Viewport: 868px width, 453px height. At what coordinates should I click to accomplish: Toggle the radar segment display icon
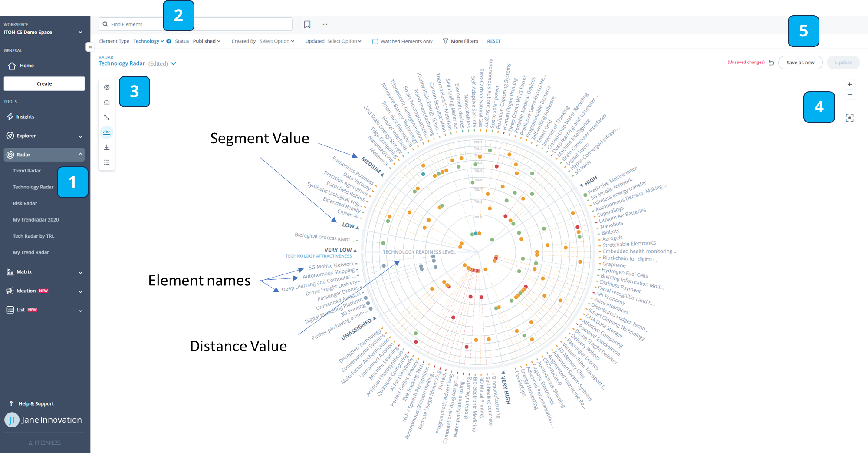pos(107,102)
